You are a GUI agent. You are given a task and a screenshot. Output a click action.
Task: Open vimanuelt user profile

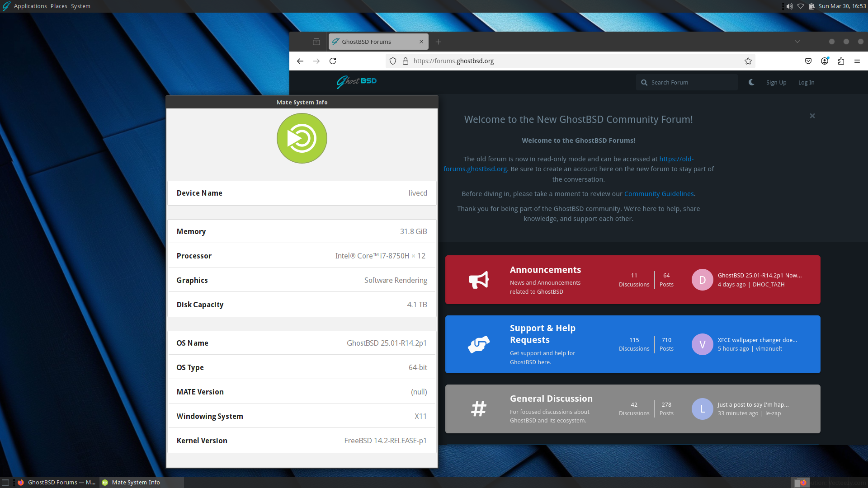[x=769, y=348]
